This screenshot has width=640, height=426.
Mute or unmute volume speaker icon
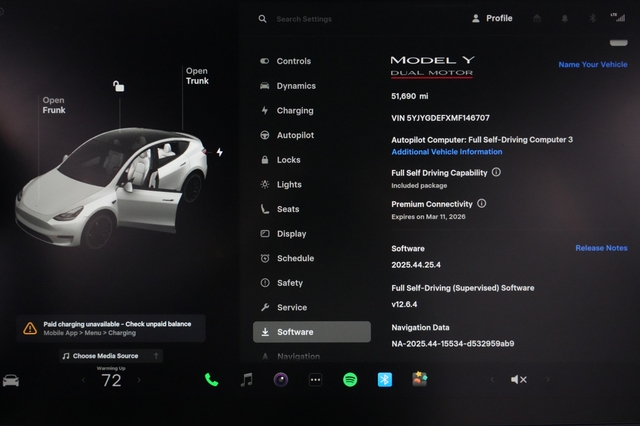(x=518, y=380)
